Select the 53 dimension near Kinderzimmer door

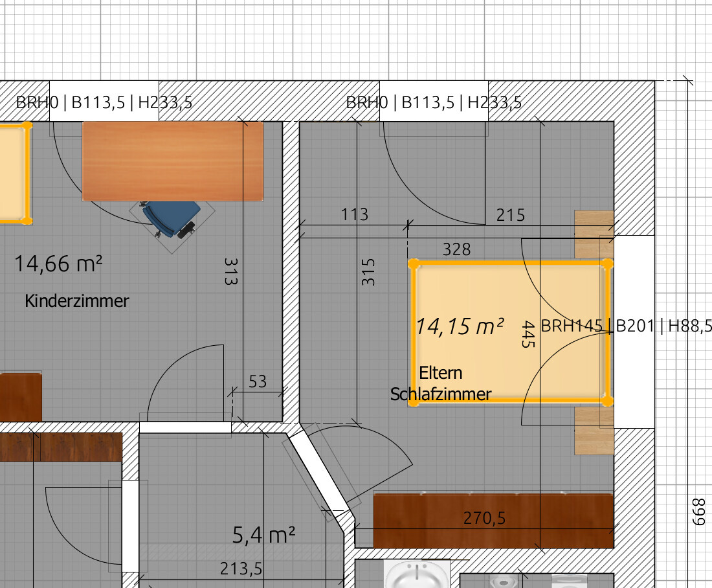pyautogui.click(x=258, y=381)
